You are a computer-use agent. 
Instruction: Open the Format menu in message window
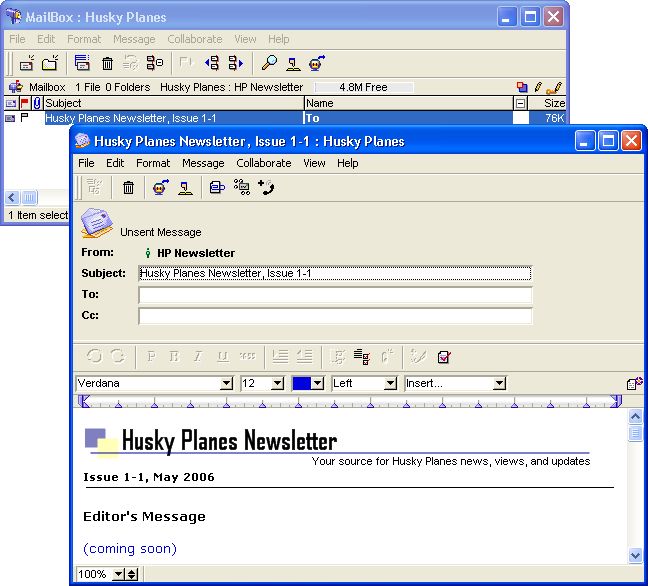[x=153, y=163]
